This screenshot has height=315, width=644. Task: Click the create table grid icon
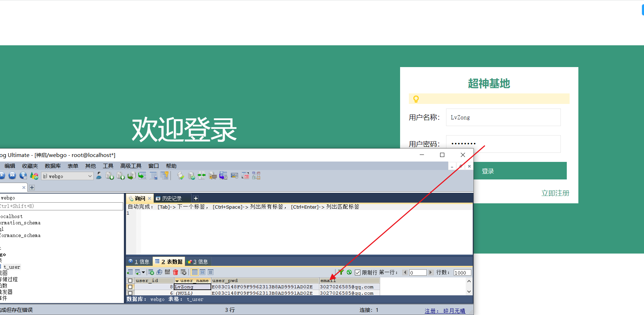tap(153, 176)
